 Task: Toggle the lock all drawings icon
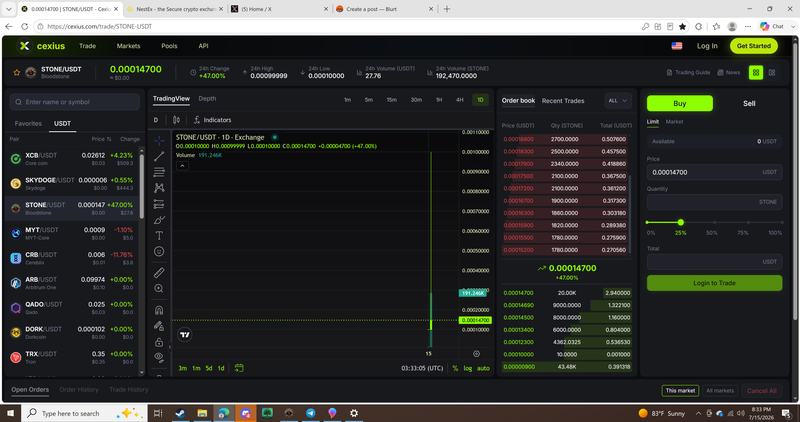click(x=159, y=342)
